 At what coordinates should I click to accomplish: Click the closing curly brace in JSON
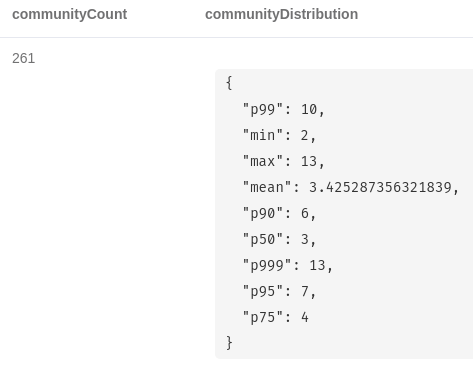[229, 343]
